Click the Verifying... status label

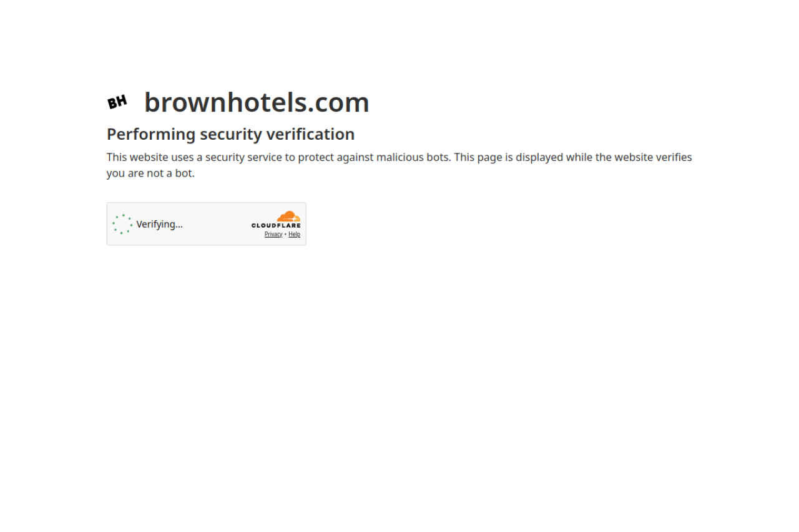click(x=160, y=224)
